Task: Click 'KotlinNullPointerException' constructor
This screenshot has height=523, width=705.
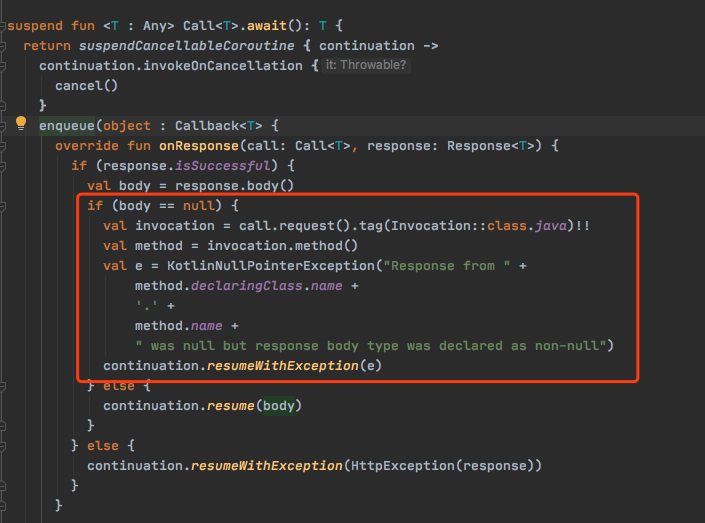Action: click(x=271, y=266)
